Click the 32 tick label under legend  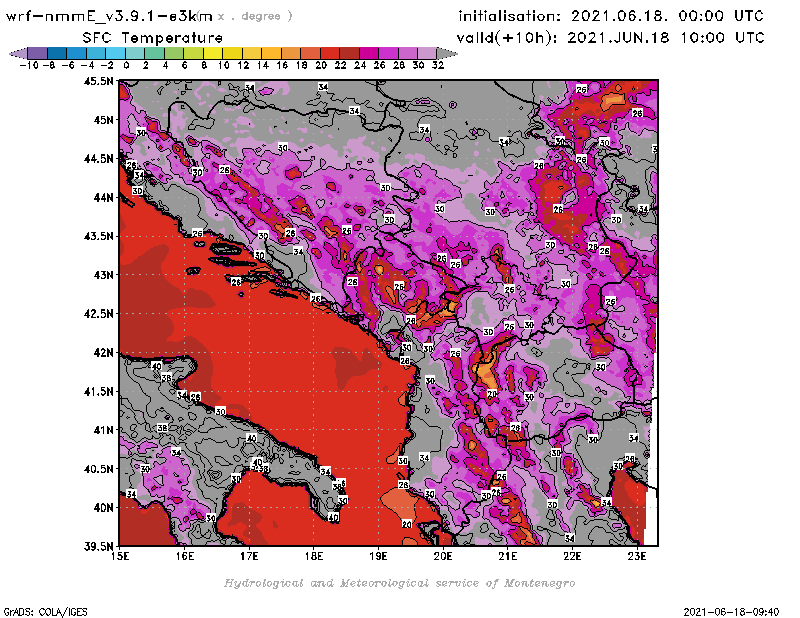coord(438,65)
